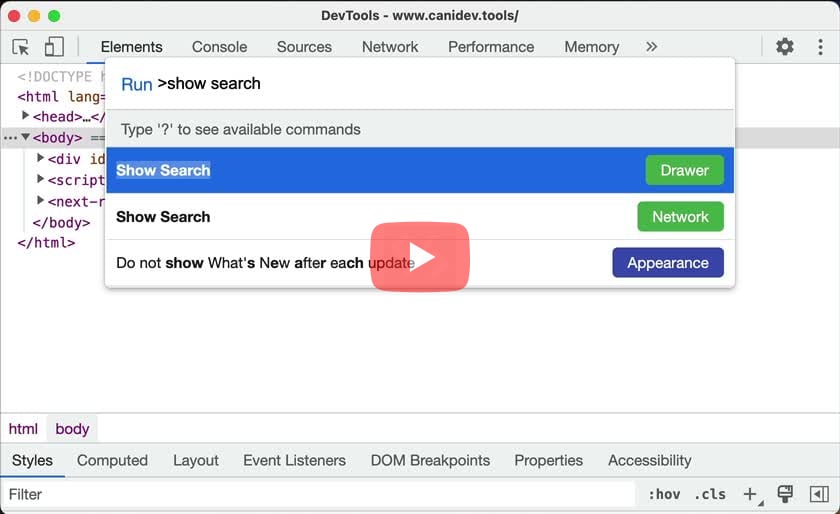Select the closing </html> tag row
Image resolution: width=840 pixels, height=514 pixels.
(46, 243)
